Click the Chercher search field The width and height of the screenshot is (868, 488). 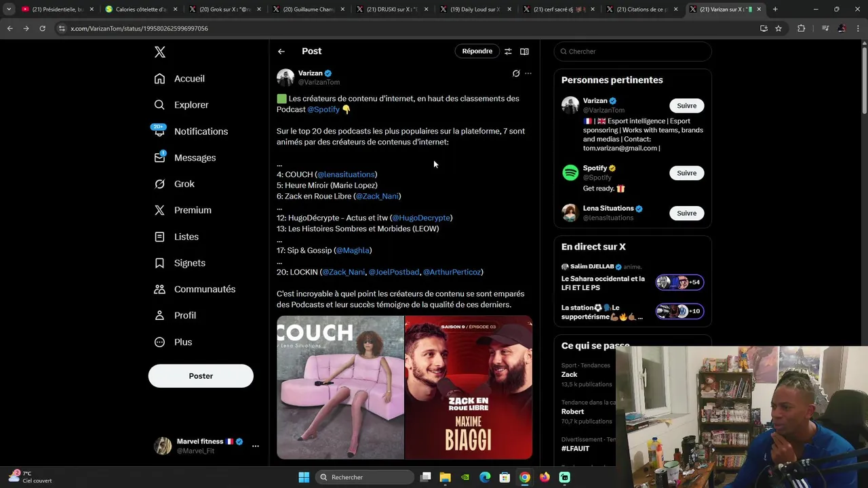pyautogui.click(x=633, y=52)
